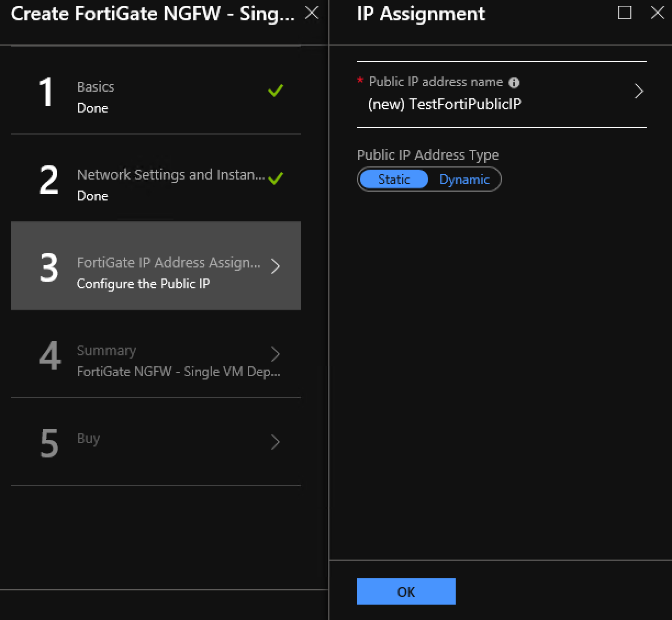Click the Buy step label

[x=88, y=439]
